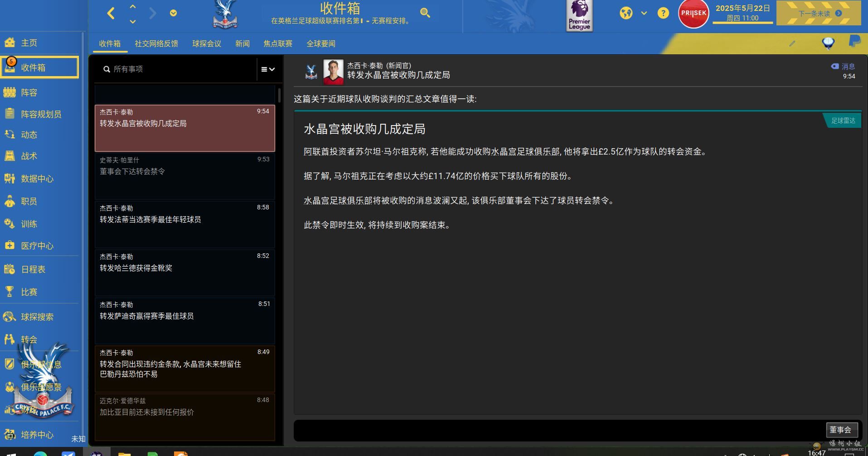Screen dimensions: 868x456
Task: Open the world globe icon
Action: coord(626,13)
